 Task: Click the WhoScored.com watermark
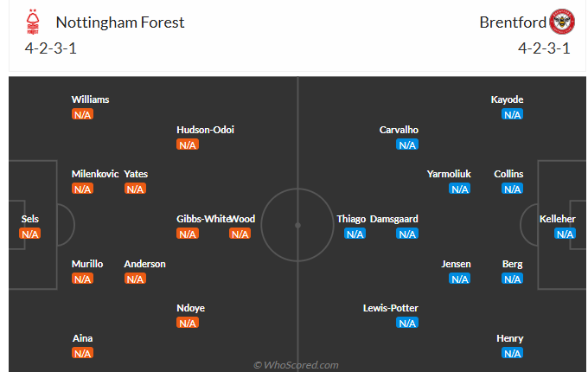[297, 365]
